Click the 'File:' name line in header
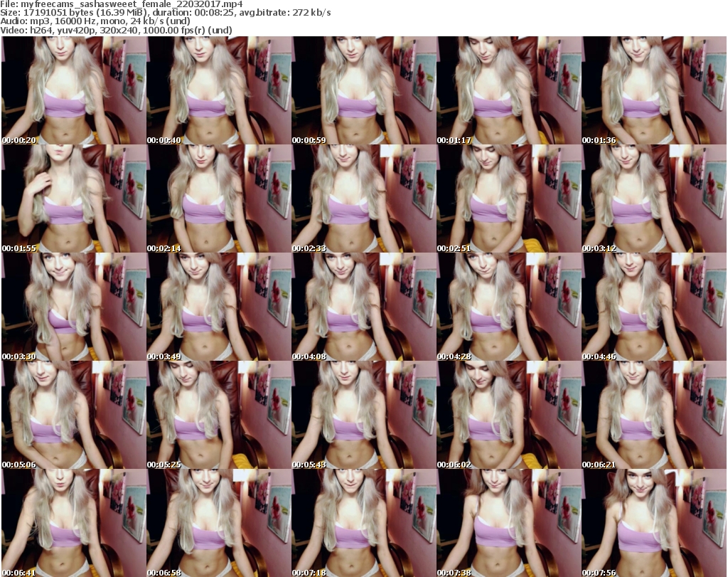Screen dimensions: 728x577 (x=122, y=4)
